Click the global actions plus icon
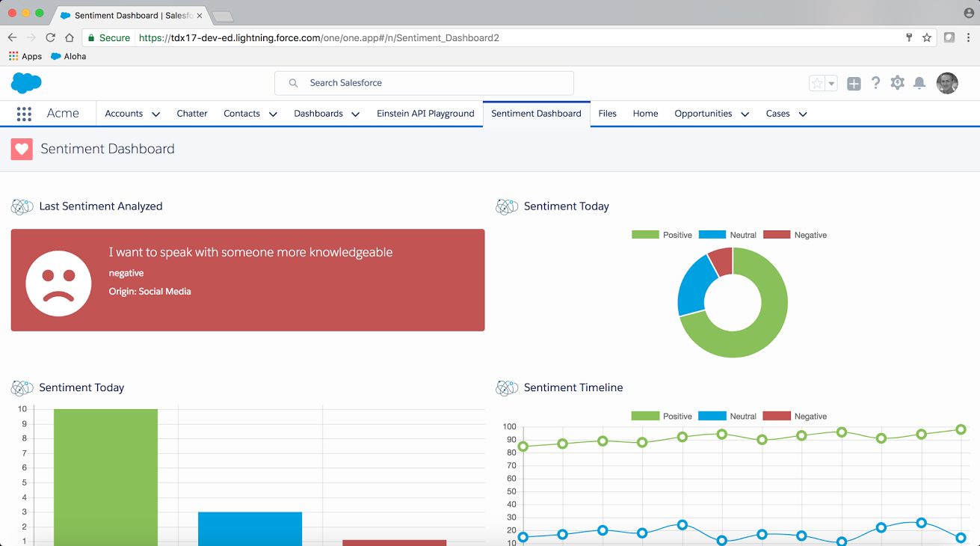 854,84
